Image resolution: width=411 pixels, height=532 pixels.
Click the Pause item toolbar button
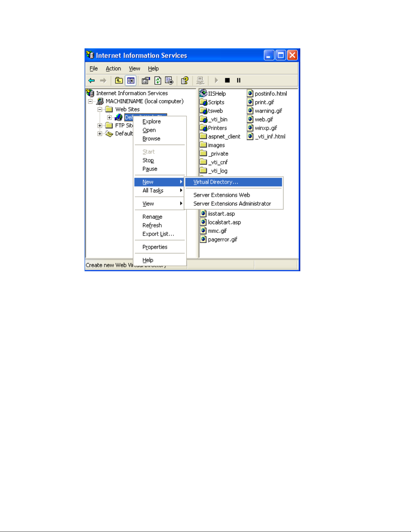239,80
